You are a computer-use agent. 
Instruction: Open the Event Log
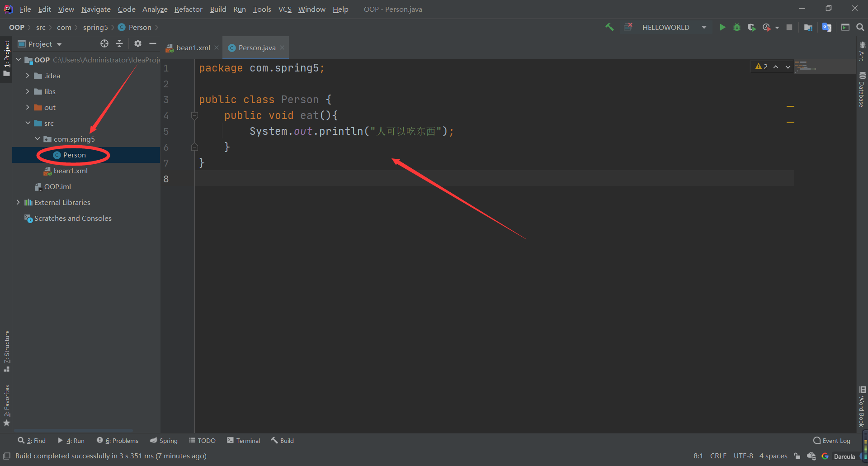click(832, 441)
